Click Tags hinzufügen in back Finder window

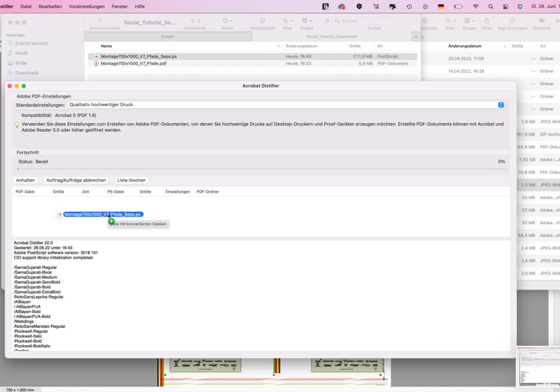(512, 21)
